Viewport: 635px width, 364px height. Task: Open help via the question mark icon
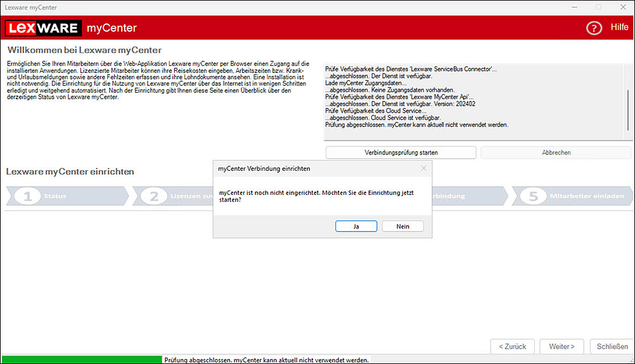pyautogui.click(x=594, y=28)
